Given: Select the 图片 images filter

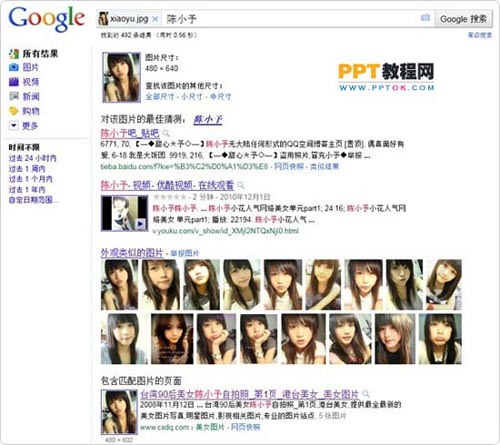Looking at the screenshot, I should coord(31,67).
